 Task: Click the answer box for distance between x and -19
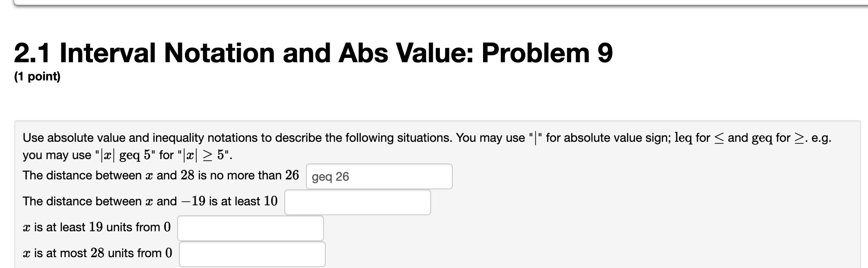click(x=357, y=202)
